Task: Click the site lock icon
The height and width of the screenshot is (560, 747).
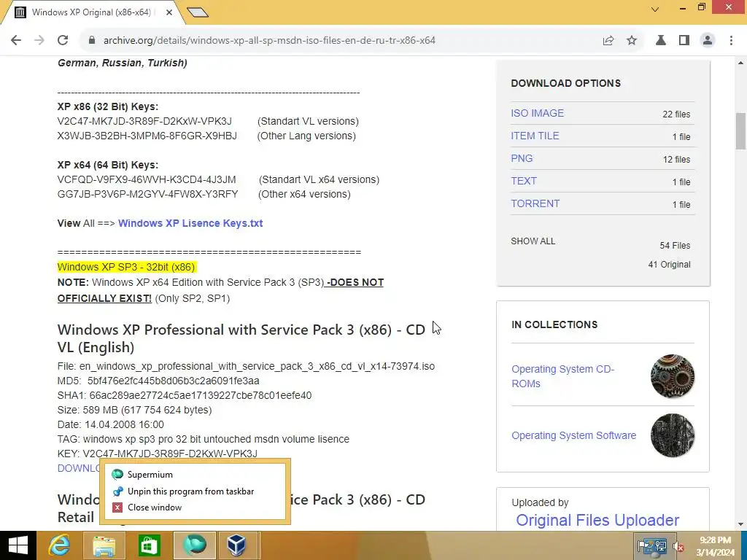Action: coord(92,41)
